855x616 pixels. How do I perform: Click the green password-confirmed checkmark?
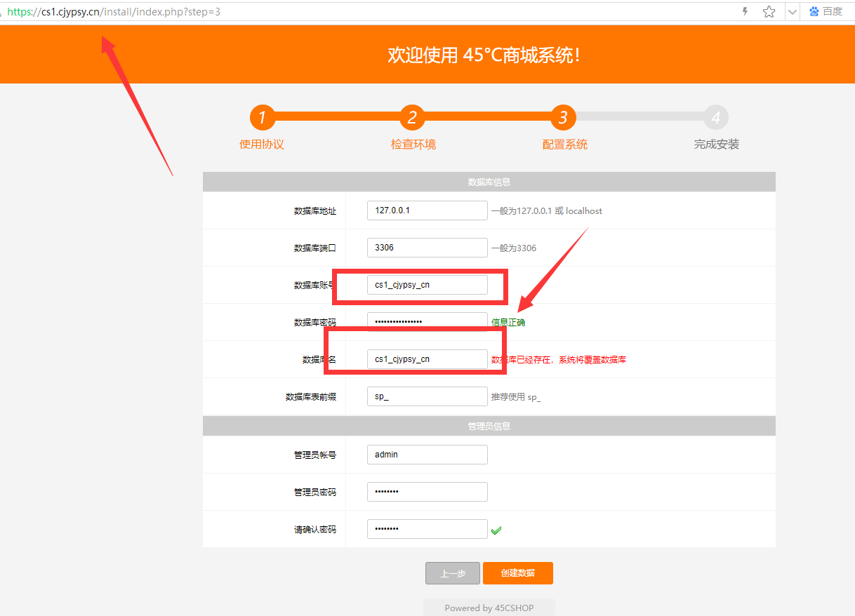click(496, 530)
